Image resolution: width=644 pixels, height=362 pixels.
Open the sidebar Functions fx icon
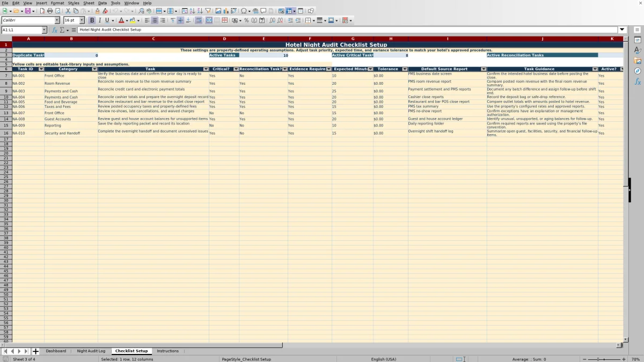[638, 82]
